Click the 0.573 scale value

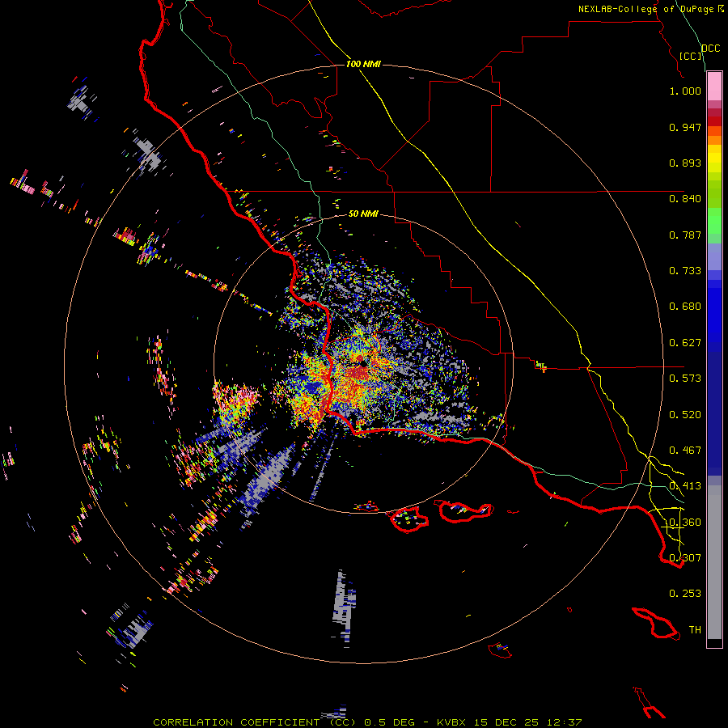coord(685,379)
